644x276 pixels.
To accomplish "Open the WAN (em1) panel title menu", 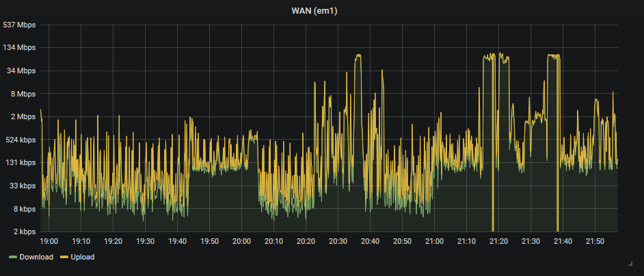I will pyautogui.click(x=314, y=11).
